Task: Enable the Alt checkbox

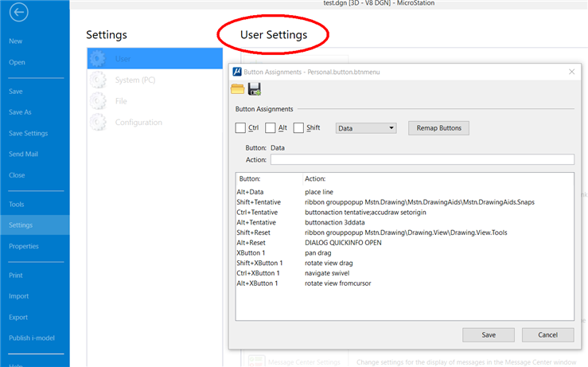Action: point(270,128)
